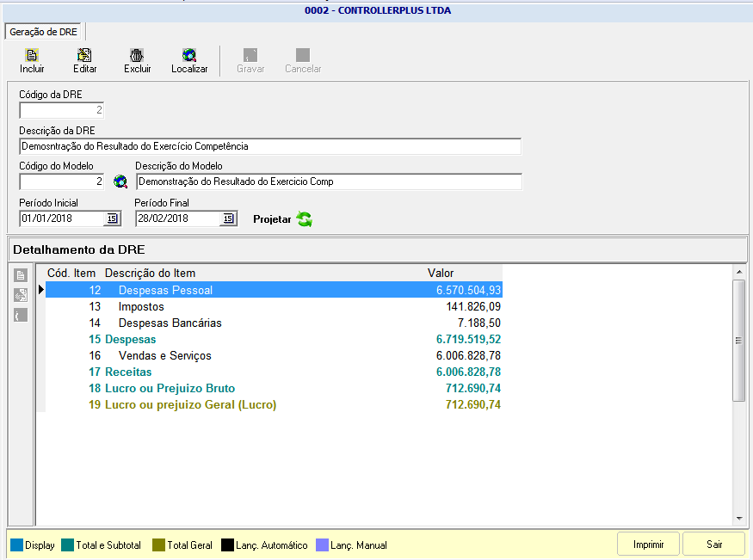Click the Projetar label

point(272,219)
